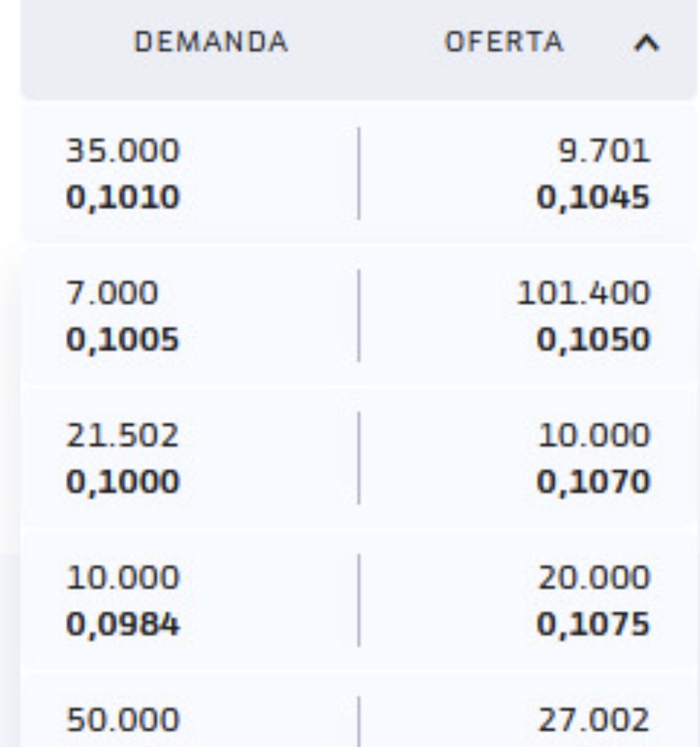The width and height of the screenshot is (700, 747).
Task: Select the 7.000 demand quantity
Action: 113,293
